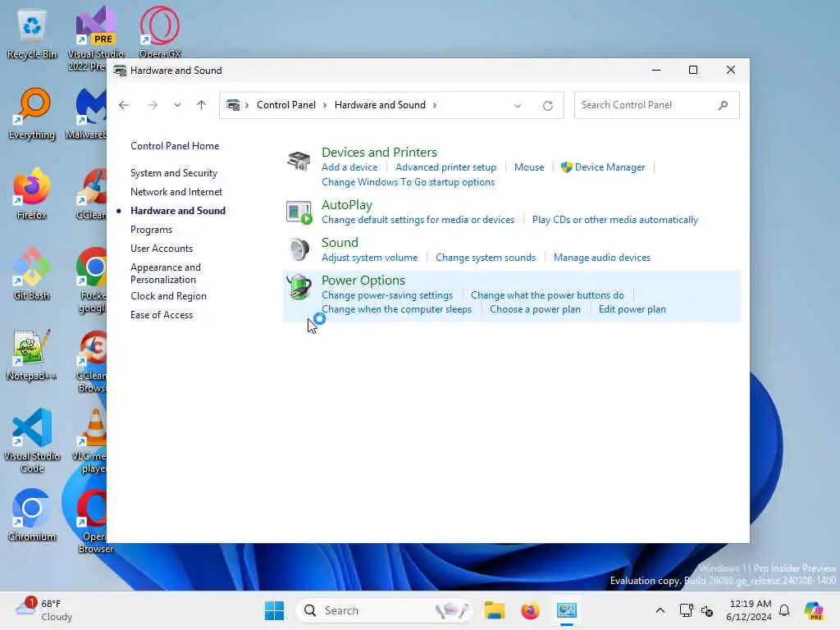The image size is (840, 630).
Task: Click the forward navigation arrow
Action: [x=152, y=105]
